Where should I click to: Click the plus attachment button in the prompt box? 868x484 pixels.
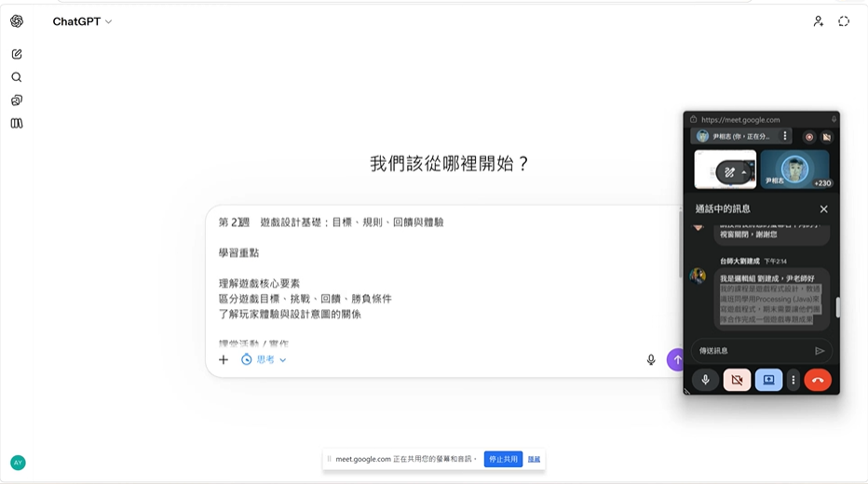(x=224, y=360)
